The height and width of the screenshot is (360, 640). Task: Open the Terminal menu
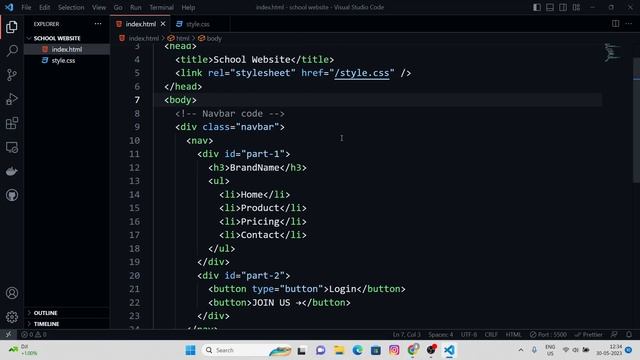pos(161,7)
